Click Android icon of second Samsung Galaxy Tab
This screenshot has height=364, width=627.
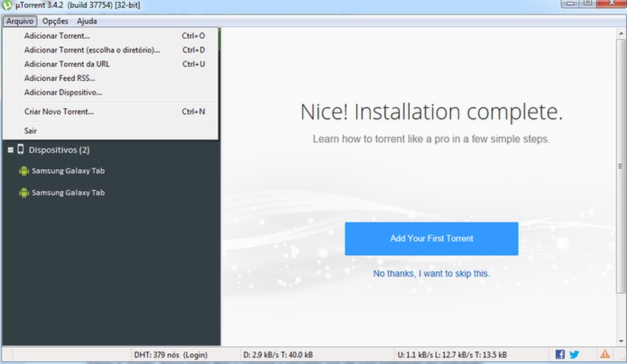point(24,193)
